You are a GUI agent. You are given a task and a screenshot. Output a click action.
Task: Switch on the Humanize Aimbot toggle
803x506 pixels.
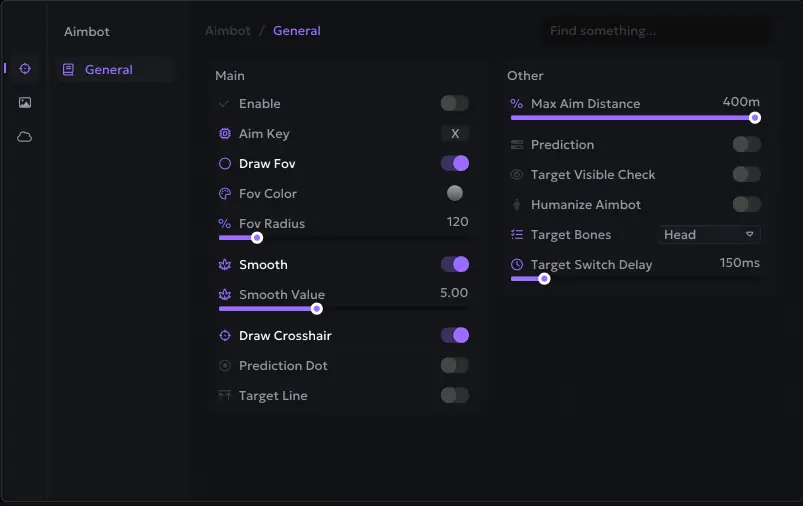click(747, 204)
